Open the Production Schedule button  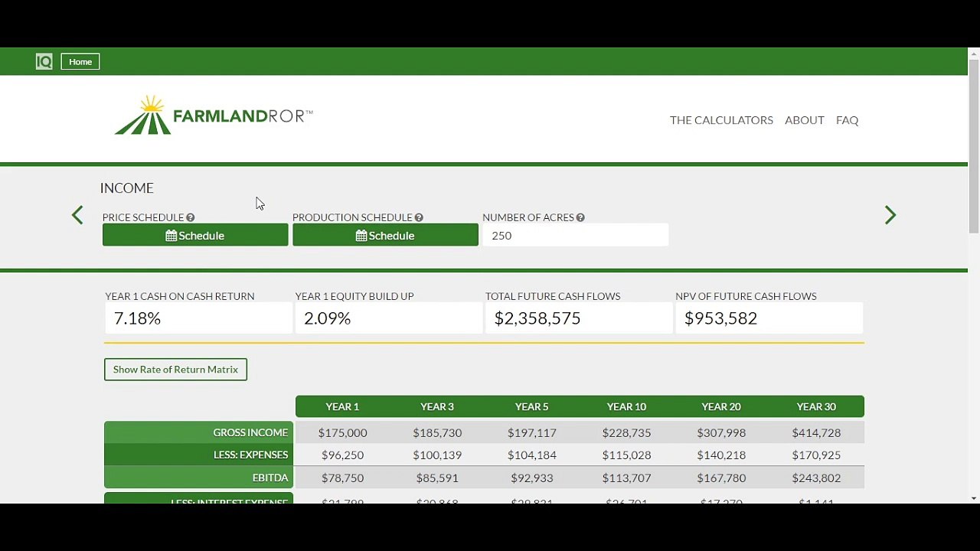[385, 235]
